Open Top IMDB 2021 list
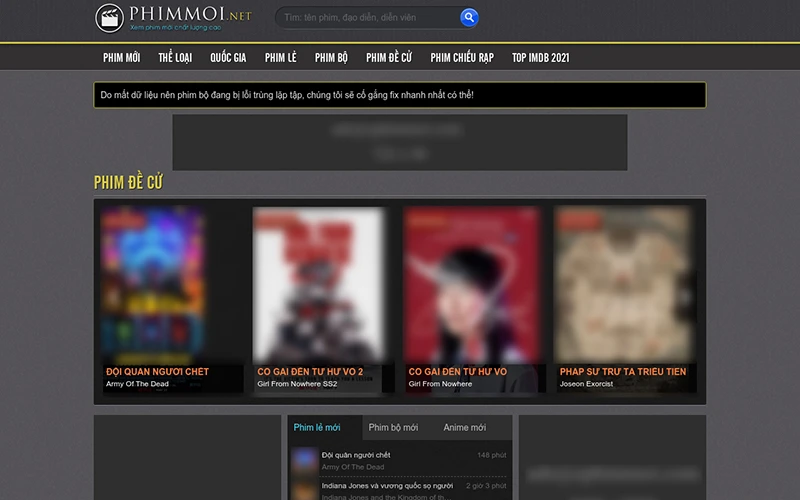The height and width of the screenshot is (500, 800). [540, 58]
